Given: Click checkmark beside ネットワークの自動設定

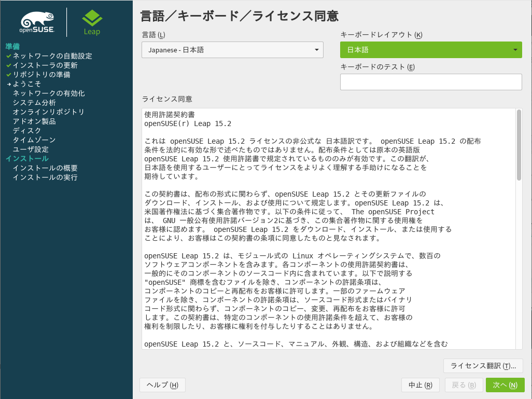Looking at the screenshot, I should [9, 56].
